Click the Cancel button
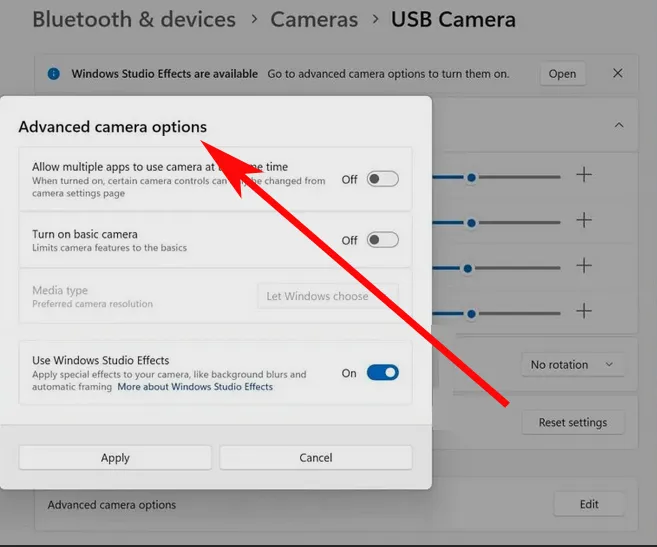Viewport: 657px width, 547px height. (x=316, y=458)
